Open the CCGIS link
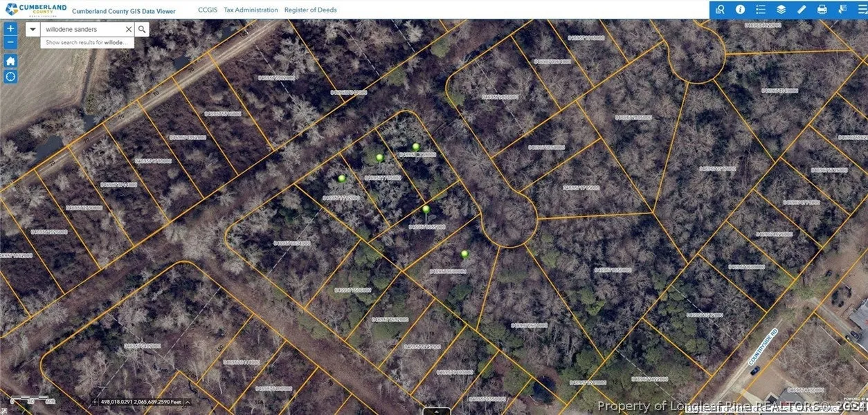 208,10
